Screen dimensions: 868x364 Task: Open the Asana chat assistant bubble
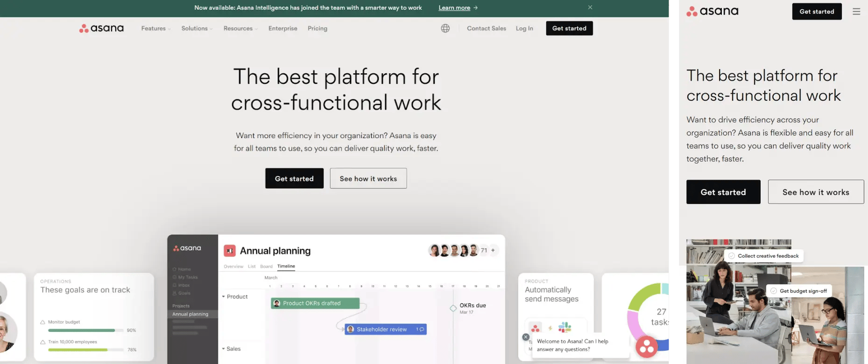pyautogui.click(x=647, y=347)
